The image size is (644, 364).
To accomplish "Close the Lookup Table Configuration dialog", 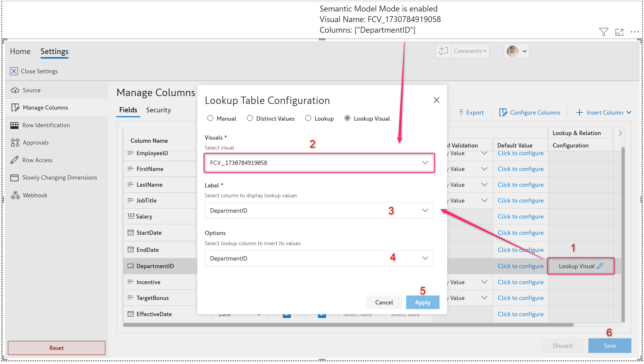I will [x=436, y=100].
